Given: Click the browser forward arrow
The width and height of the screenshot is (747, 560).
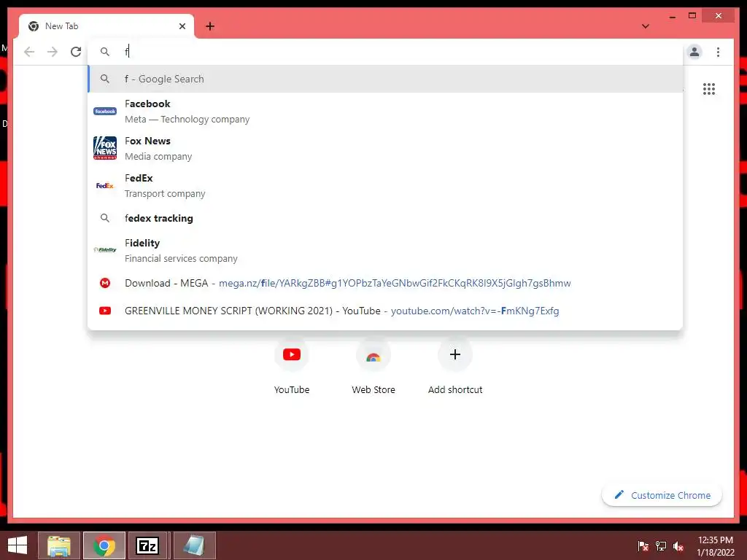Looking at the screenshot, I should click(53, 52).
